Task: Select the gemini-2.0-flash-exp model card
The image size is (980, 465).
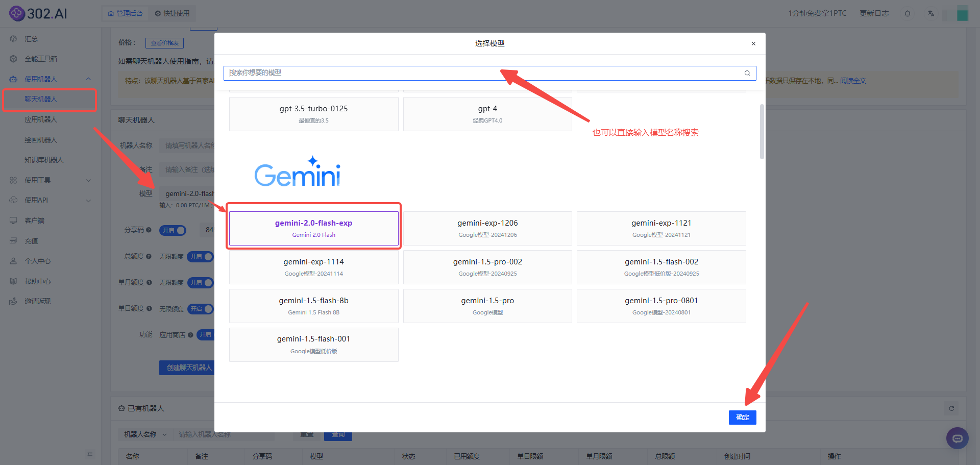Action: (x=314, y=228)
